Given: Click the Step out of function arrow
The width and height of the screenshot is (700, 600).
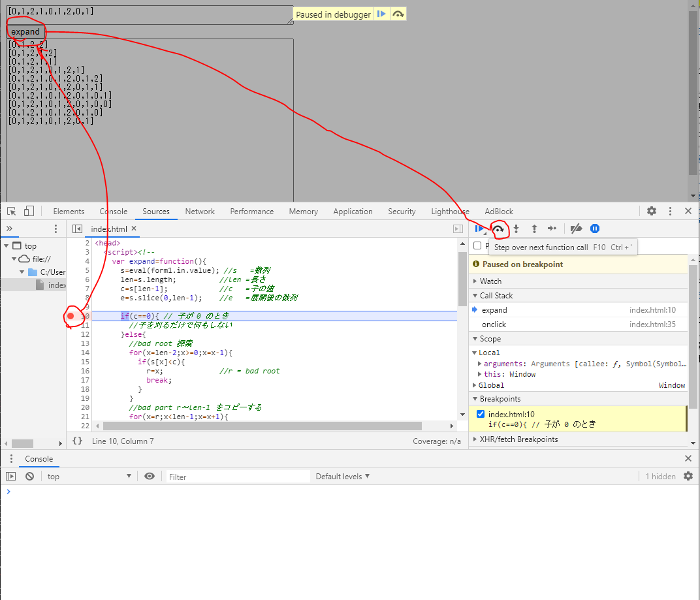Looking at the screenshot, I should click(x=534, y=229).
